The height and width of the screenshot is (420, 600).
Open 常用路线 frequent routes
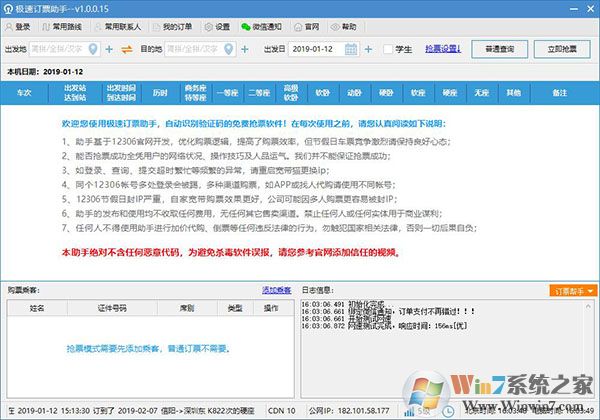62,27
